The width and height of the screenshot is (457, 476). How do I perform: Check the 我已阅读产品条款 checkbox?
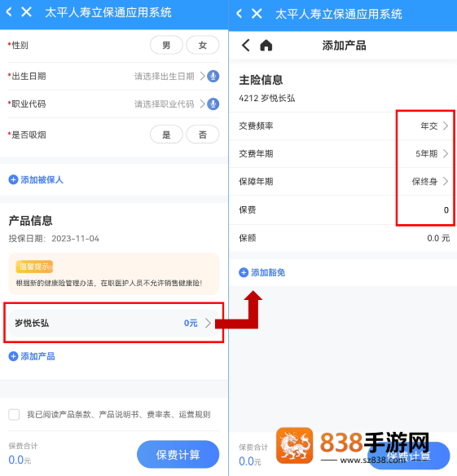(14, 414)
